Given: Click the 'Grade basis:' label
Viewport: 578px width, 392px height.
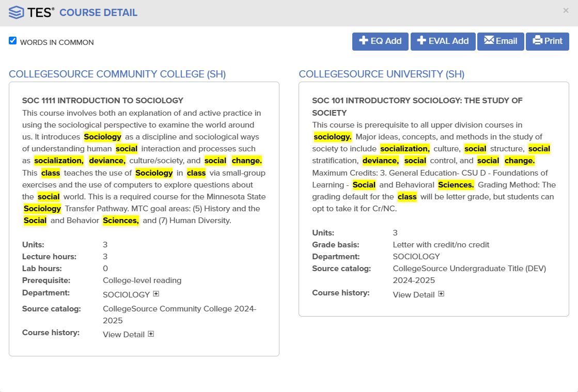Looking at the screenshot, I should (336, 245).
